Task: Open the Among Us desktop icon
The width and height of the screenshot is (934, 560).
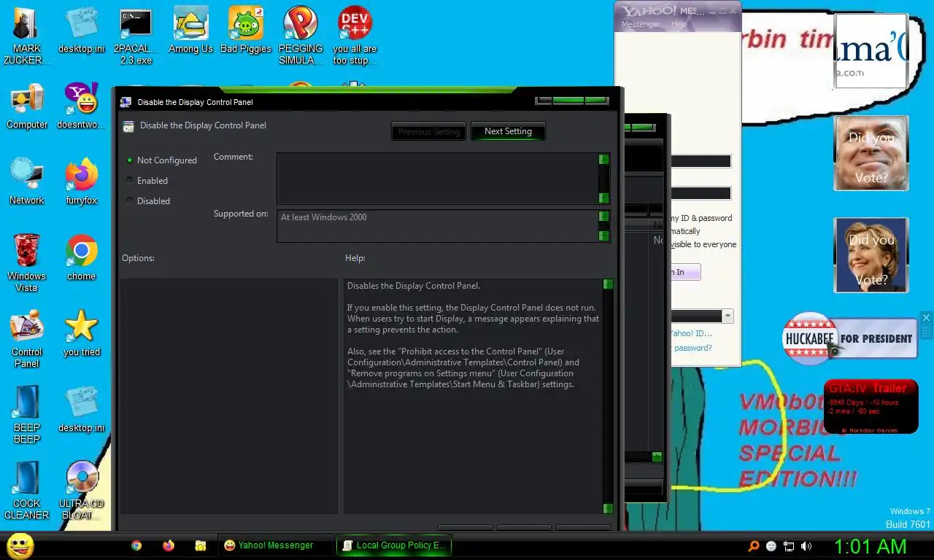Action: point(190,31)
